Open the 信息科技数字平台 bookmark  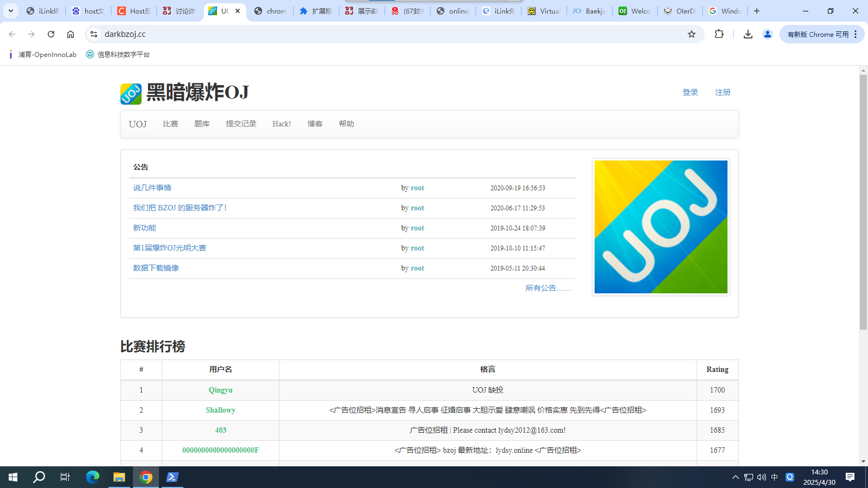[118, 54]
